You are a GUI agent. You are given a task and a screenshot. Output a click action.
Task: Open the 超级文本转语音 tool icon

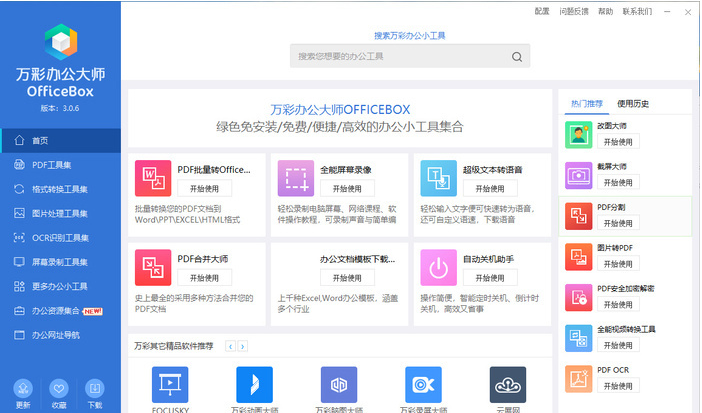click(x=439, y=178)
